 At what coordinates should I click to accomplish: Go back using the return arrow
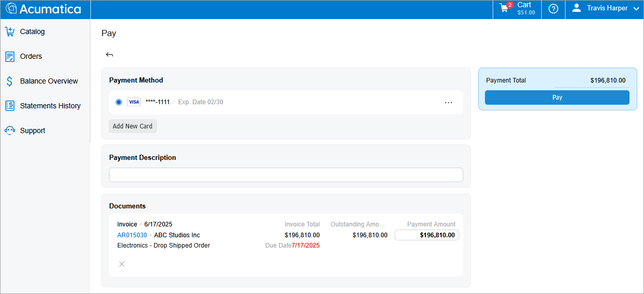[109, 55]
